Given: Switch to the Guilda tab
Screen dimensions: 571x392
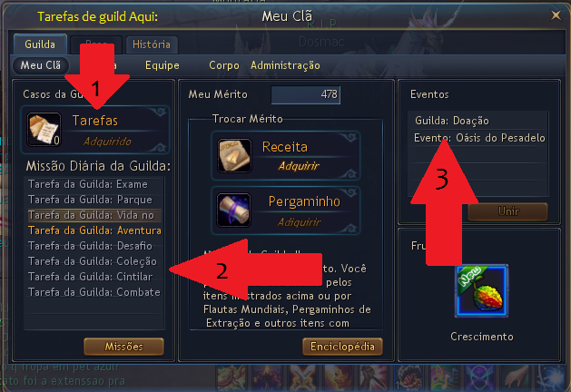Looking at the screenshot, I should tap(40, 44).
